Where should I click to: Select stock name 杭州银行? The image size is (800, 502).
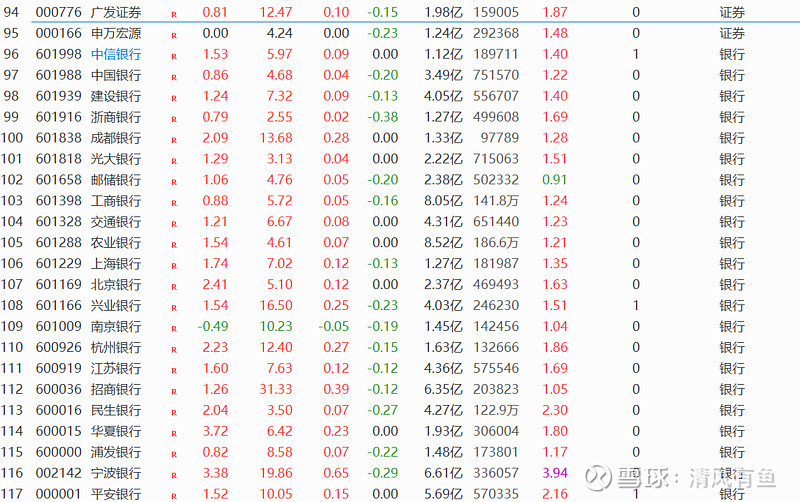116,347
